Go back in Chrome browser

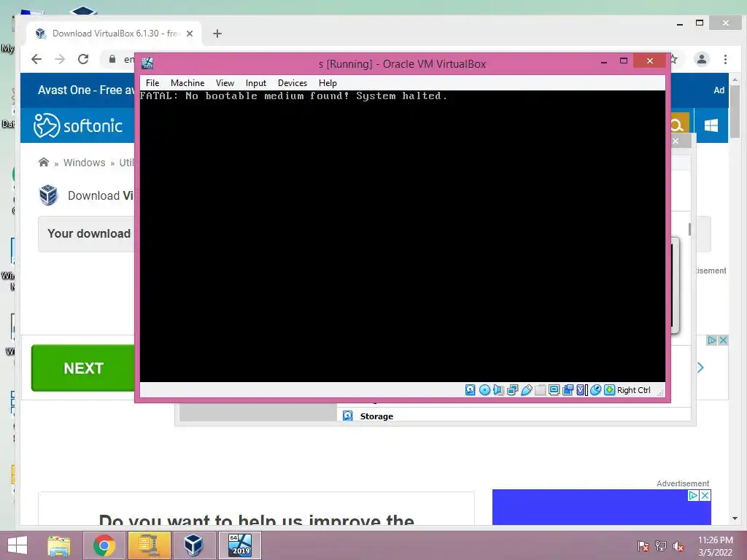(x=36, y=59)
